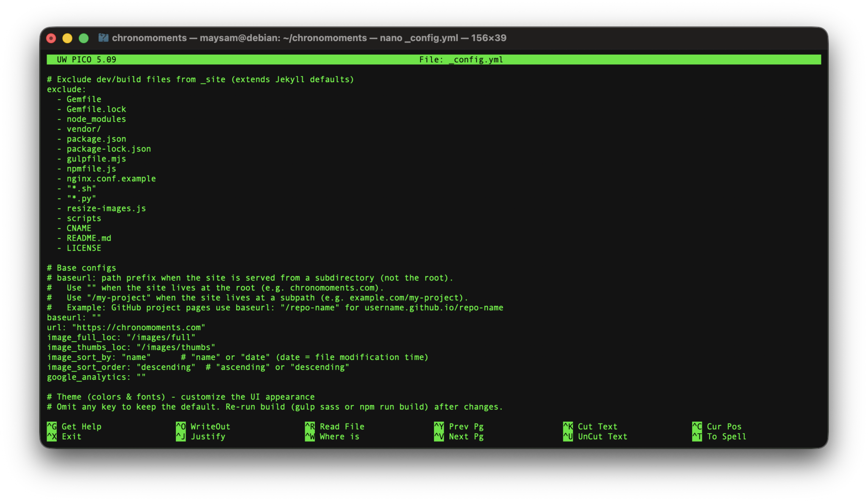Click the ^R Read File shortcut
Viewport: 868px width, 501px height.
pyautogui.click(x=335, y=426)
